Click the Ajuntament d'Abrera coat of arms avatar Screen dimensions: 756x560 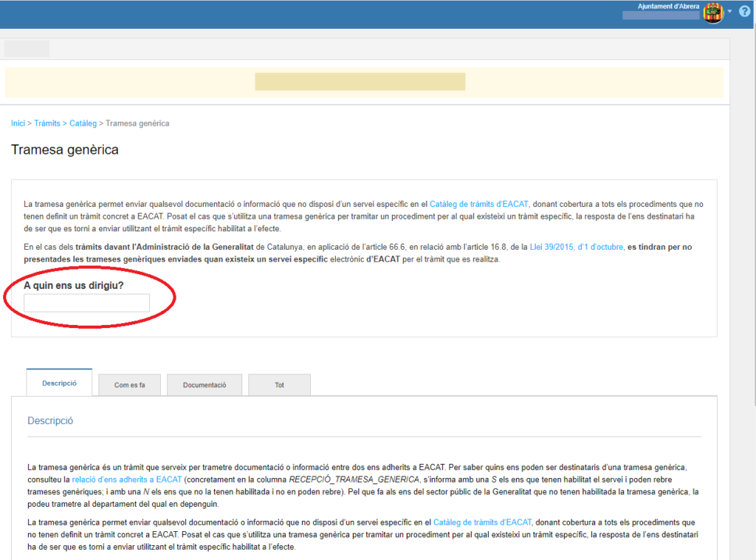pos(713,13)
